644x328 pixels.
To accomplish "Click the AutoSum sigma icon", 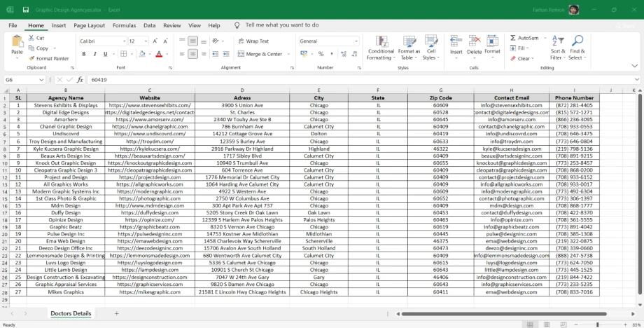I will [x=513, y=38].
